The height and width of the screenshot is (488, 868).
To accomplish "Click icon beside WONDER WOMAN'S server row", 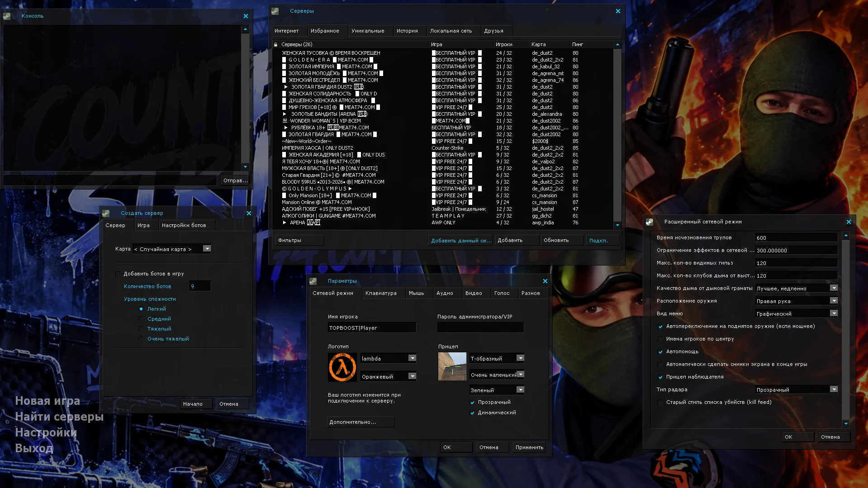I will point(285,121).
